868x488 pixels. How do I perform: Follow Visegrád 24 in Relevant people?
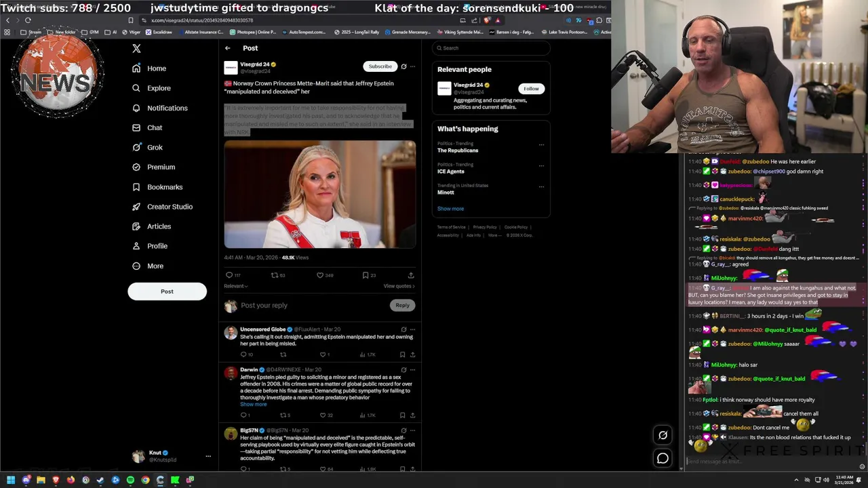point(531,89)
